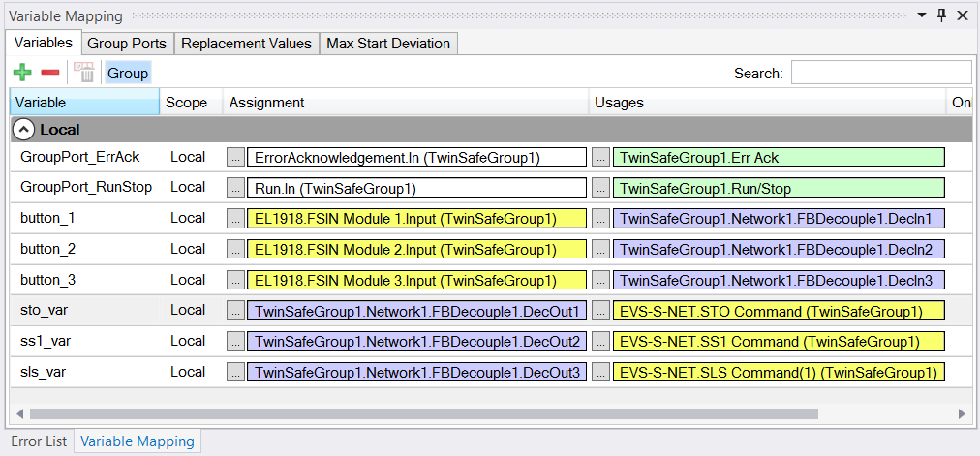Browse usages for sto_var
The image size is (980, 456).
600,311
